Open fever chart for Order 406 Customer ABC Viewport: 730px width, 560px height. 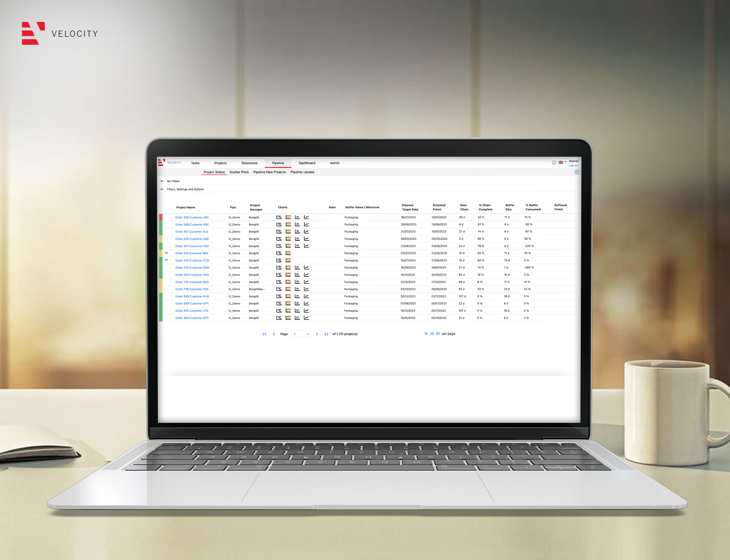coord(288,239)
